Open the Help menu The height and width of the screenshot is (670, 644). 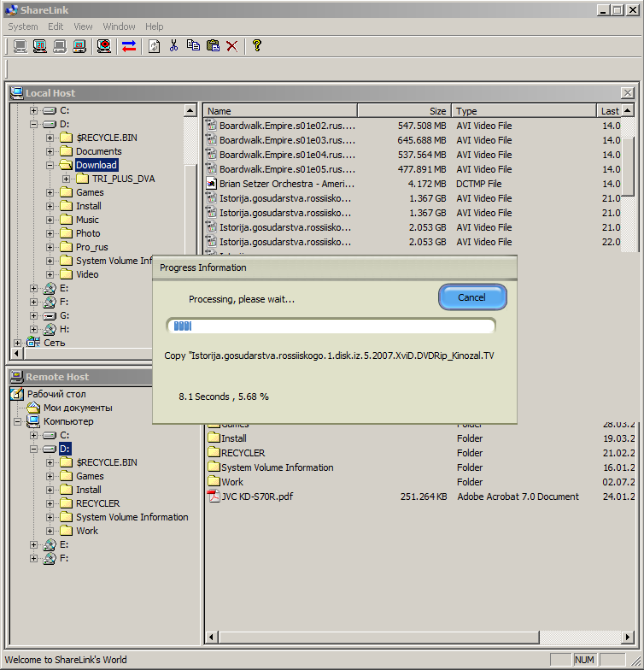[154, 26]
